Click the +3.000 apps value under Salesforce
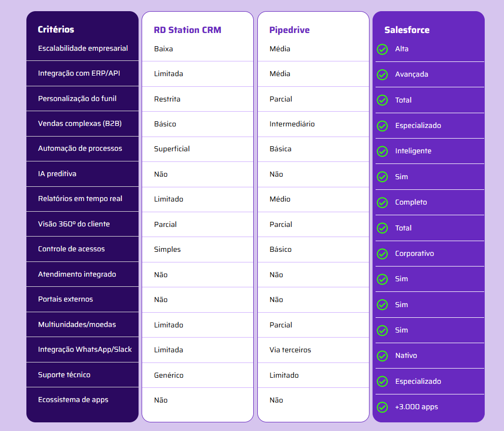The height and width of the screenshot is (431, 504). pos(417,407)
